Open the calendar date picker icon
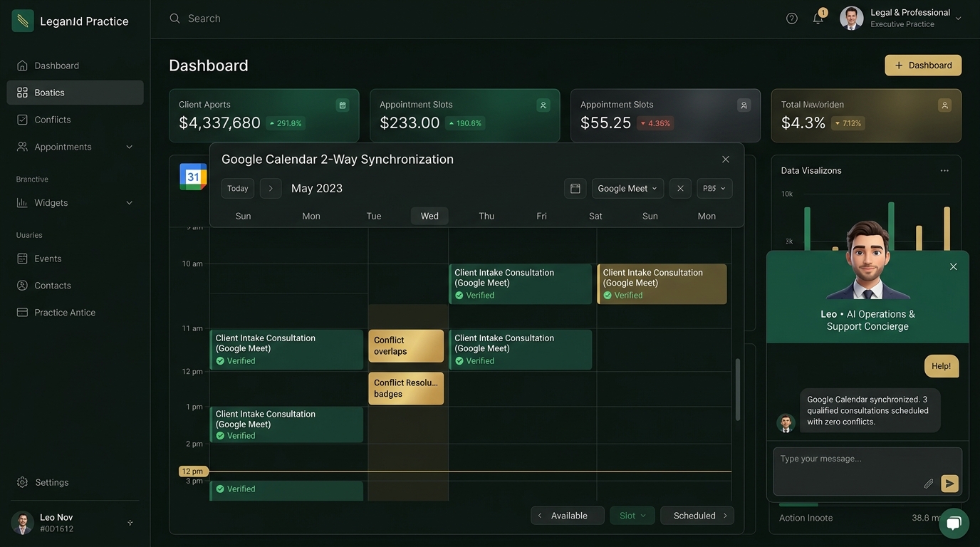The width and height of the screenshot is (980, 547). click(575, 189)
